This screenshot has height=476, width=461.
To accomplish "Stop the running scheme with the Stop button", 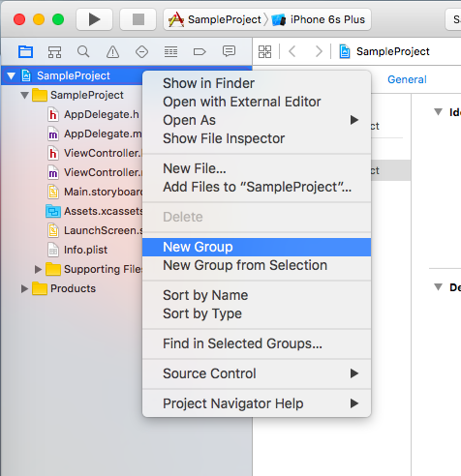I will 138,19.
